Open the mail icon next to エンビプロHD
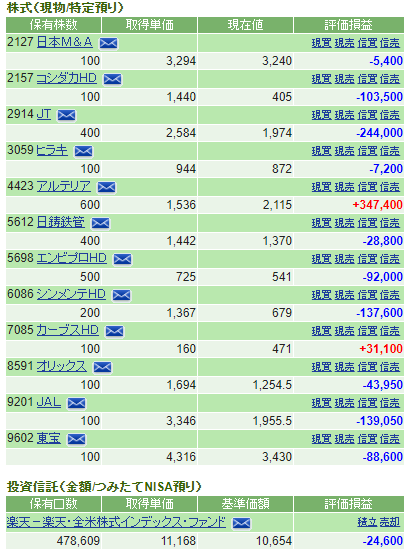Screen dimensions: 413x560 point(123,259)
